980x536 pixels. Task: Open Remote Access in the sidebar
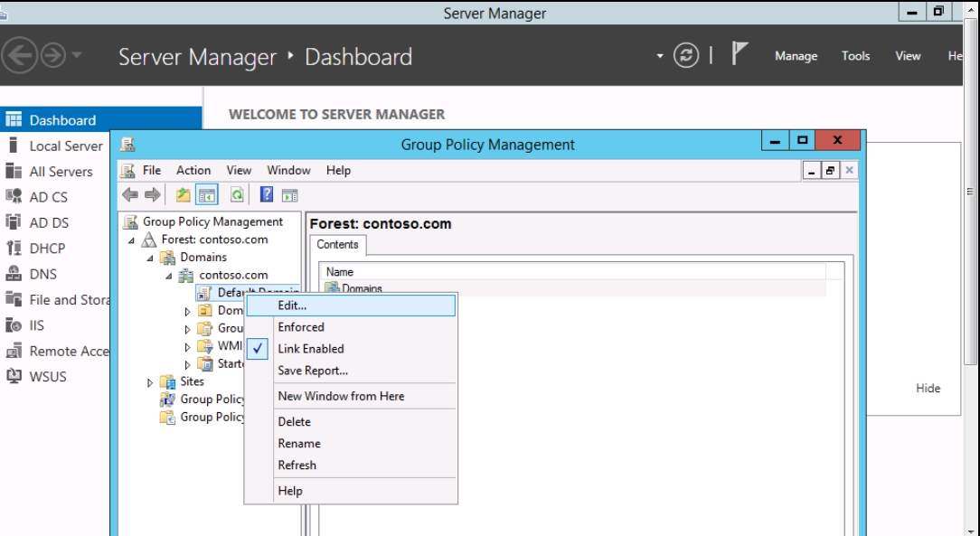[58, 351]
